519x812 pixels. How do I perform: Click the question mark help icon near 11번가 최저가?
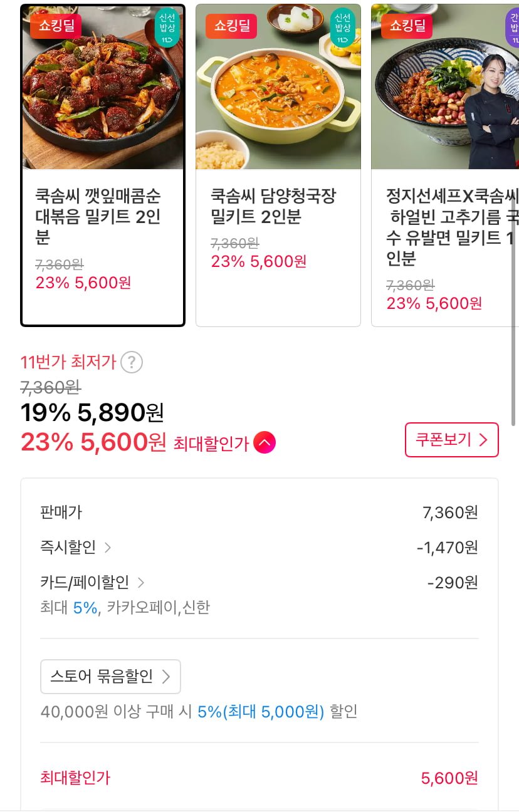[x=132, y=362]
